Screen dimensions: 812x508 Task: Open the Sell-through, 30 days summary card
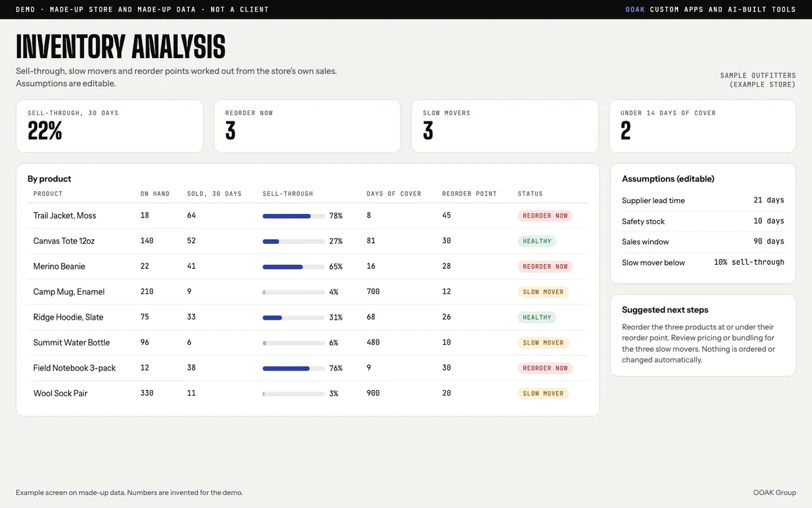[x=110, y=126]
